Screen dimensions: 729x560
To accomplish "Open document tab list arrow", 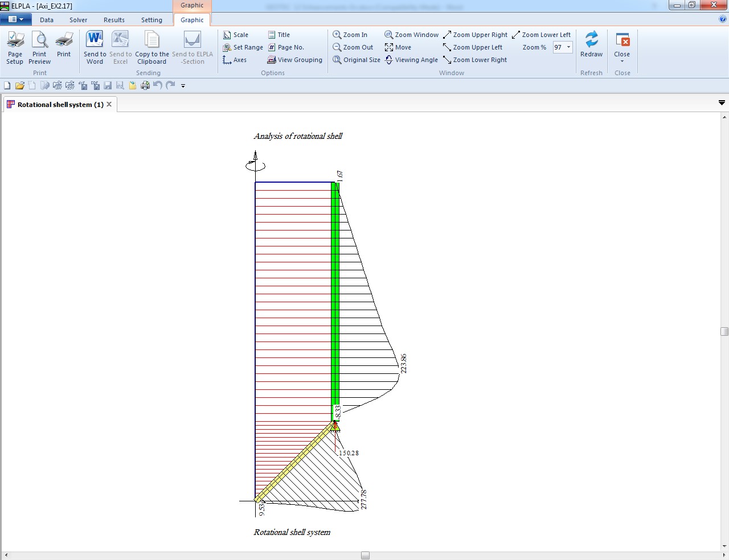I will coord(722,103).
